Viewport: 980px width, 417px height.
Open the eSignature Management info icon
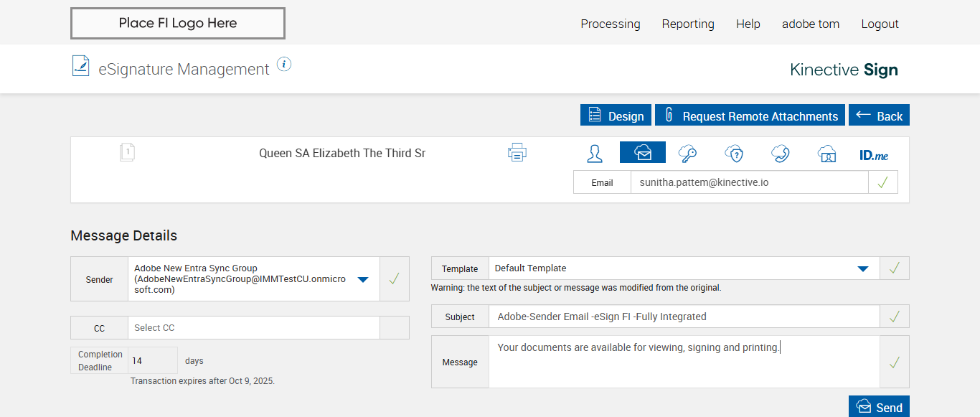[284, 65]
